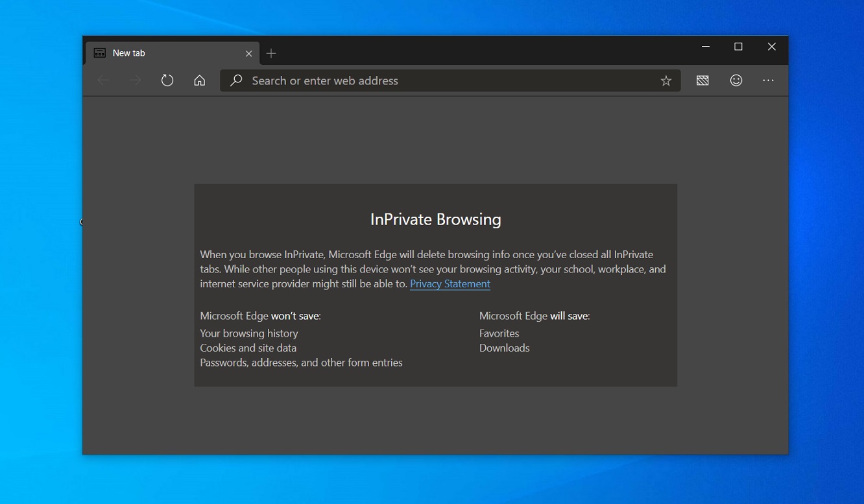Open the Privacy Statement link

(450, 284)
